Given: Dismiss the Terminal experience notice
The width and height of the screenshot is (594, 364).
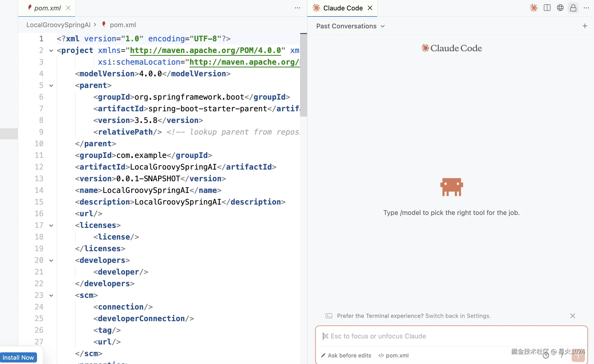Looking at the screenshot, I should pyautogui.click(x=572, y=316).
